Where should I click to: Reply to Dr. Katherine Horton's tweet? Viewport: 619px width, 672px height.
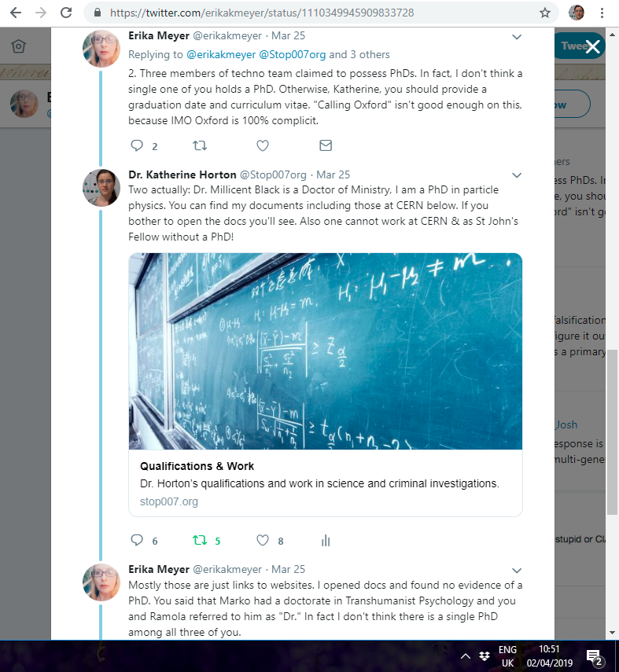coord(137,541)
